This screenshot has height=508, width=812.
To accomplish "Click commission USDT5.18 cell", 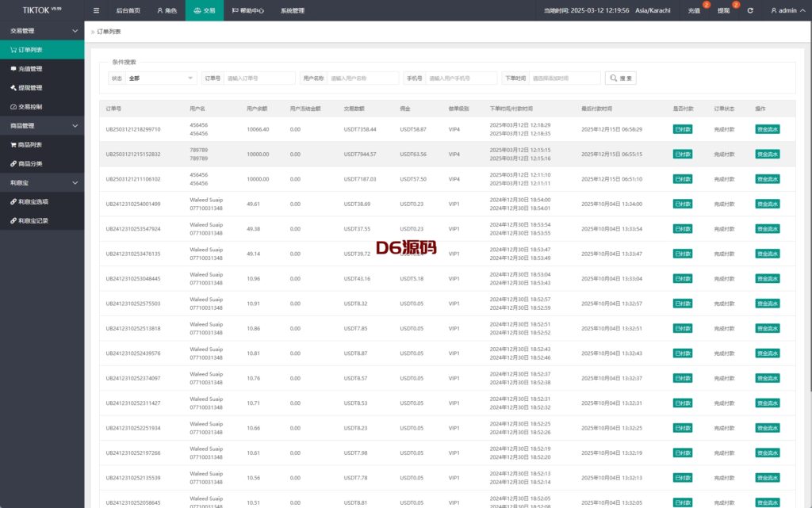I will pos(412,278).
